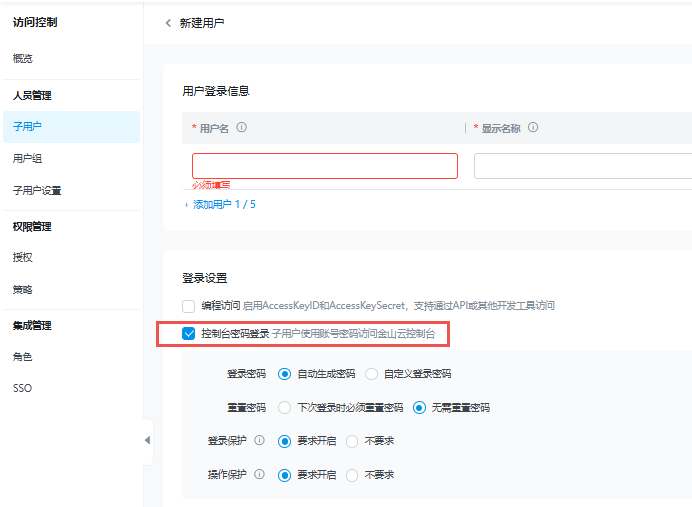Click the info icon beside 登录保护

(x=260, y=440)
